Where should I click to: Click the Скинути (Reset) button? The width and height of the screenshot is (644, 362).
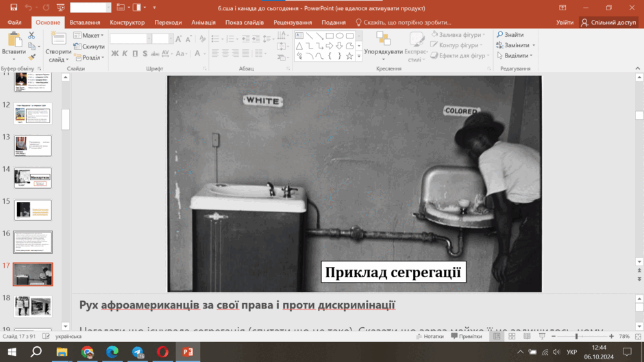coord(88,47)
